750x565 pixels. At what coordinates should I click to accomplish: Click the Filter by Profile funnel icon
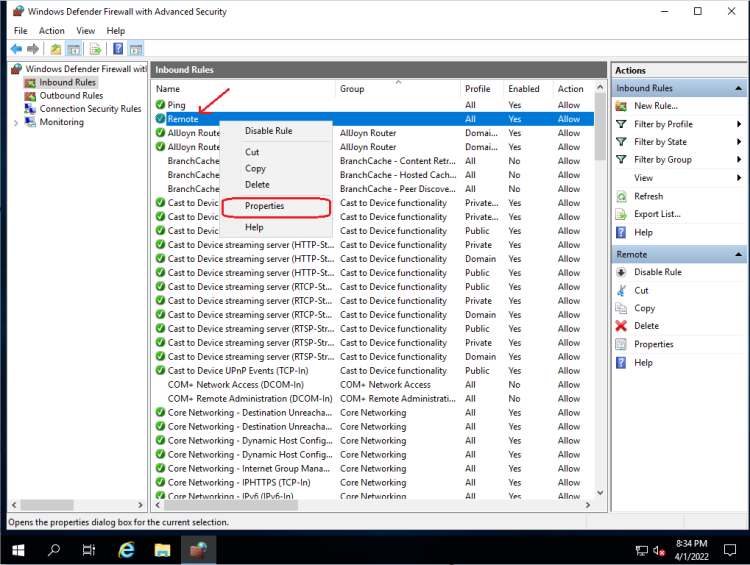(x=621, y=124)
